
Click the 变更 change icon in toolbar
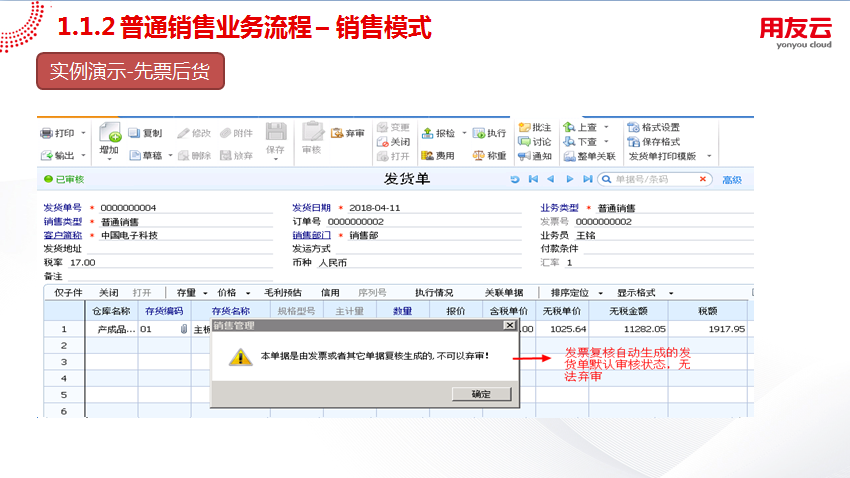point(382,127)
